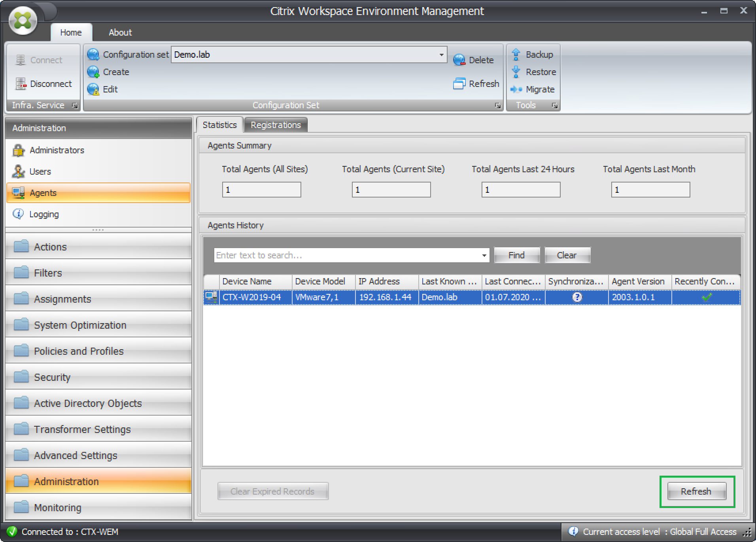Screen dimensions: 756x542
Task: Select Logging in Administration pane
Action: tap(44, 214)
